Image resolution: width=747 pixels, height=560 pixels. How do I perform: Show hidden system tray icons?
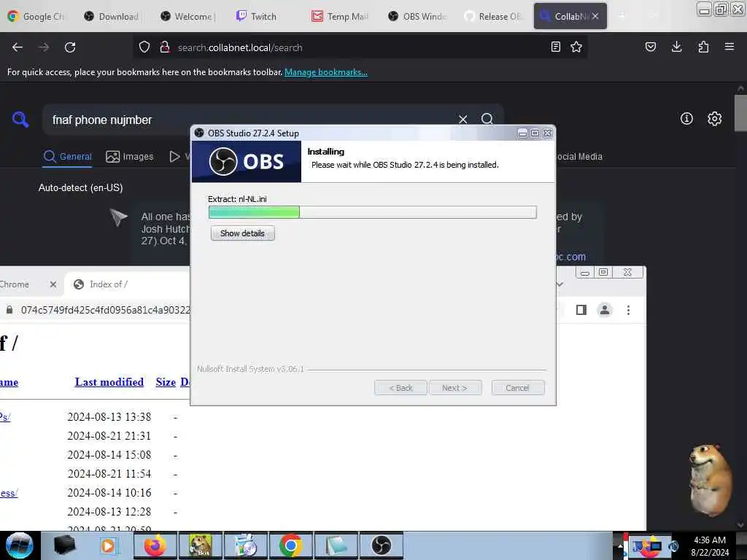coord(620,545)
